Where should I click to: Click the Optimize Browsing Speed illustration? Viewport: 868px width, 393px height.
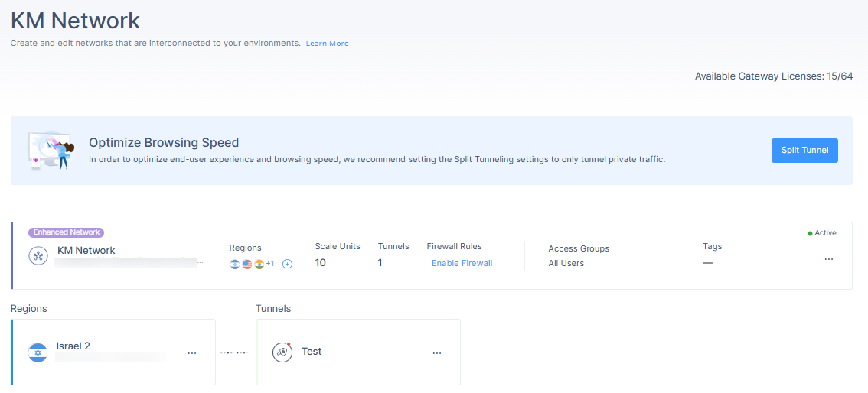(x=51, y=151)
